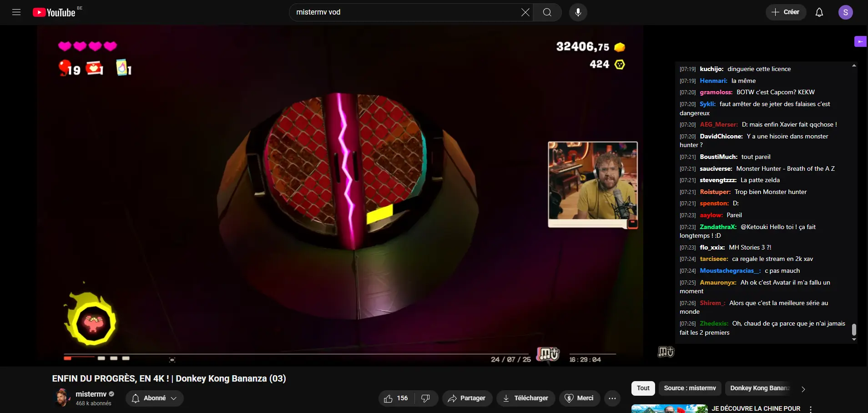Open the hamburger guide menu
The height and width of the screenshot is (413, 868).
16,12
